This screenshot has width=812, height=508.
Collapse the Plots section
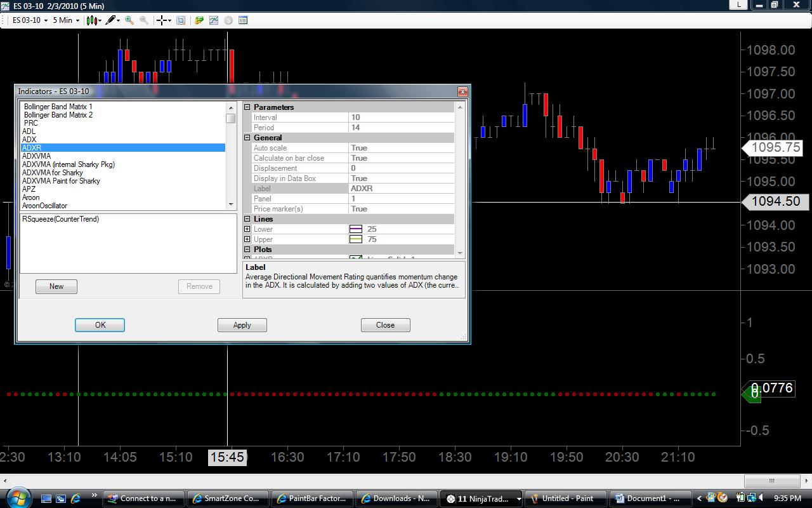(247, 250)
